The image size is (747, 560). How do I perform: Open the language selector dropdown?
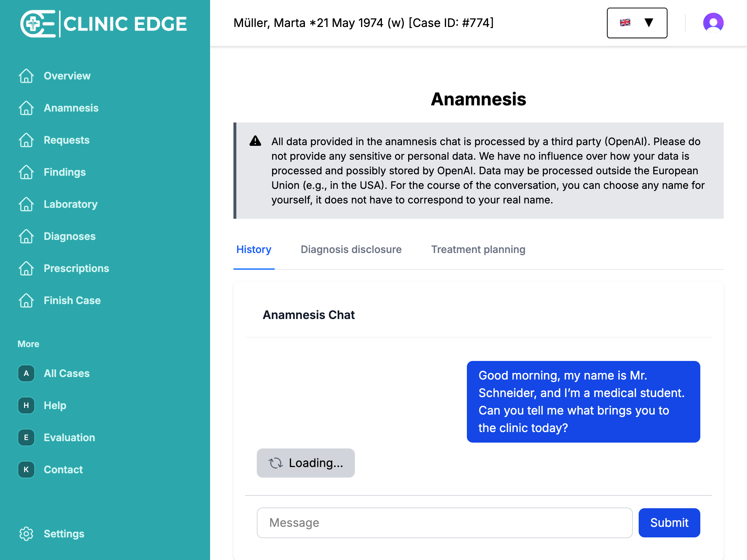click(637, 23)
